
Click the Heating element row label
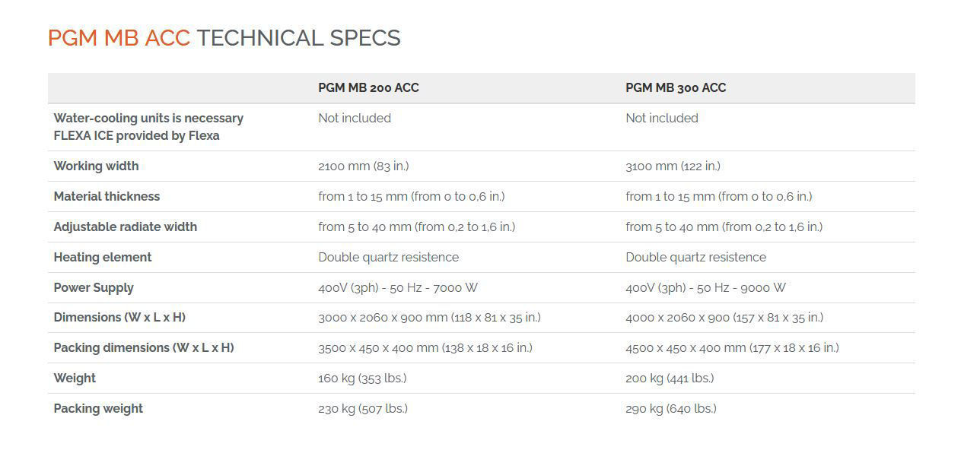(x=103, y=257)
